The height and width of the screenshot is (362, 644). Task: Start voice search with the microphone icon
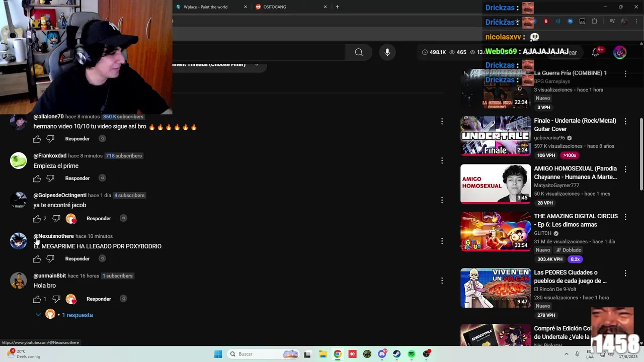(x=387, y=52)
